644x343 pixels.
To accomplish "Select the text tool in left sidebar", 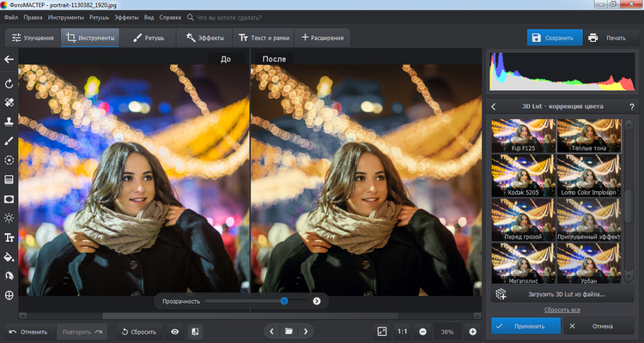I will 9,238.
